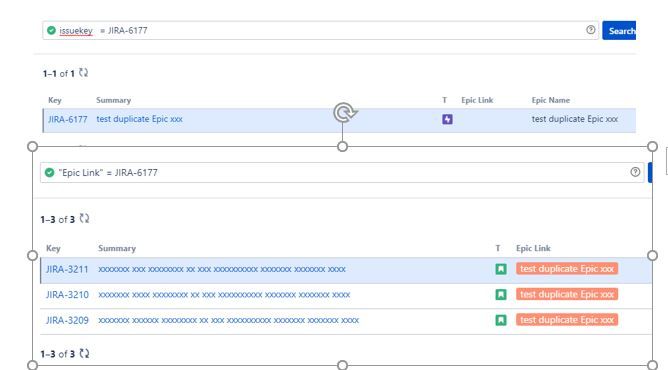The height and width of the screenshot is (370, 668).
Task: Click T column header in top table
Action: pos(445,100)
